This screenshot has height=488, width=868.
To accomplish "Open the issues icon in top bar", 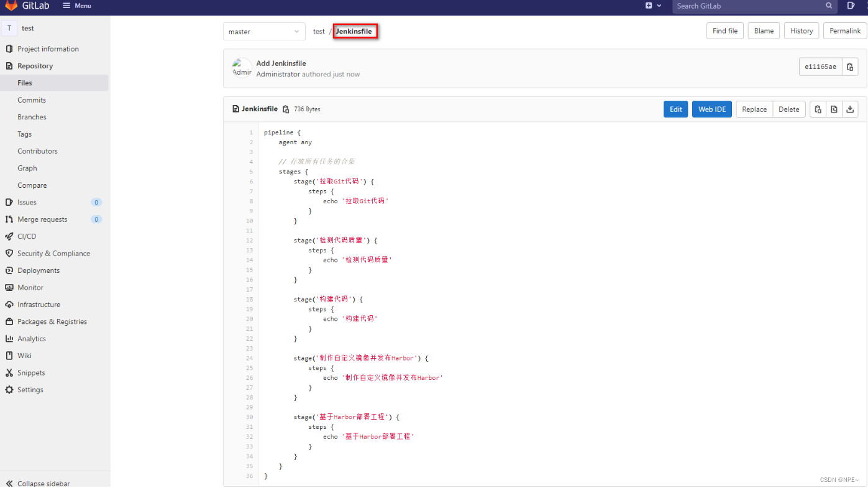I will (x=851, y=6).
